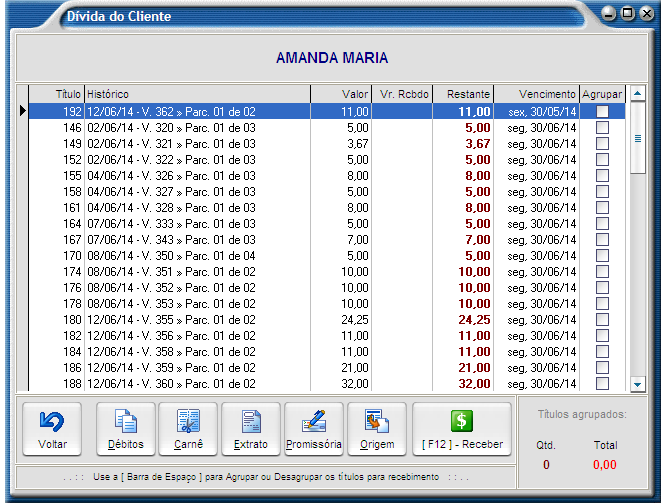Click Vencimento sex, 30/05/14 cell

click(x=542, y=111)
